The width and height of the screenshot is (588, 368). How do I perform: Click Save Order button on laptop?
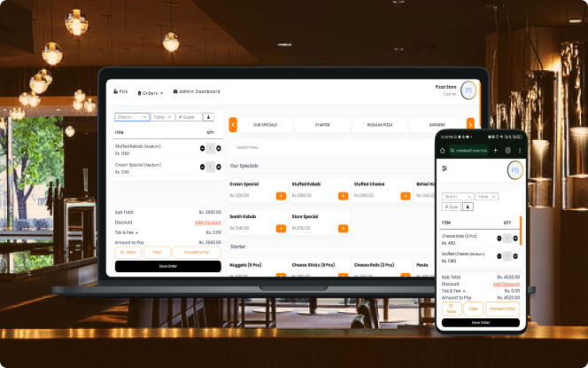(x=167, y=266)
